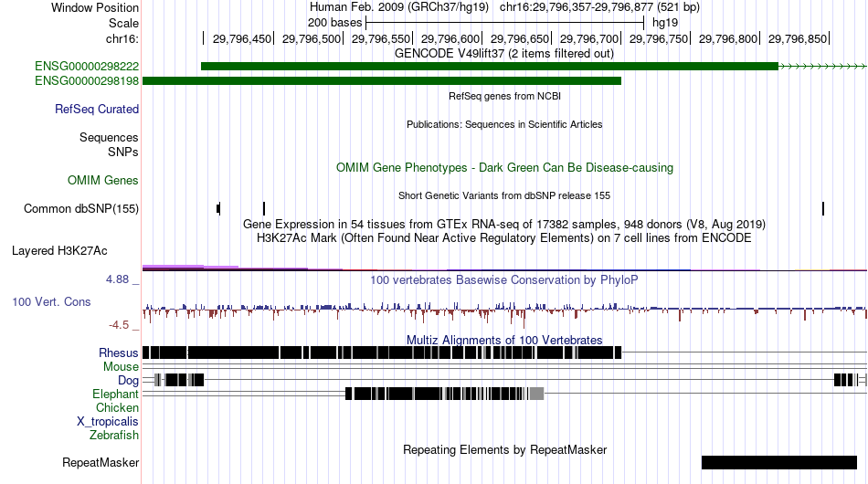868x484 pixels.
Task: Click the second Common dbSNP variant tick
Action: pos(264,208)
